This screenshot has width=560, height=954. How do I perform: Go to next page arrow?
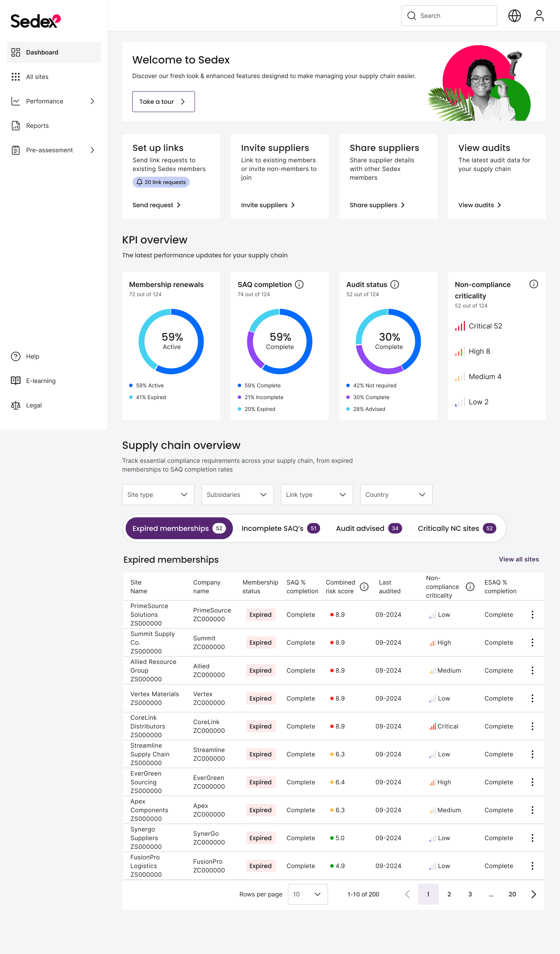[x=534, y=894]
